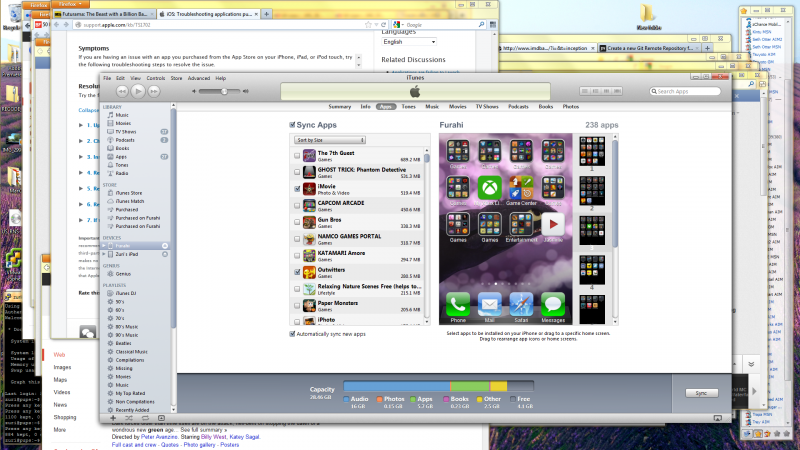This screenshot has height=450, width=800.
Task: Click the Messages icon in iPhone dock
Action: point(552,303)
